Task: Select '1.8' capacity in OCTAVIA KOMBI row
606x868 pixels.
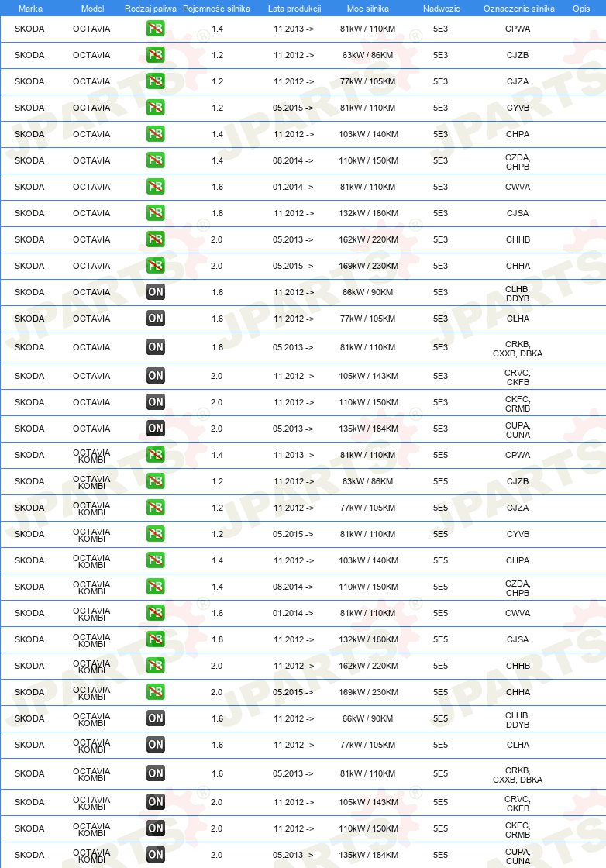Action: tap(218, 639)
